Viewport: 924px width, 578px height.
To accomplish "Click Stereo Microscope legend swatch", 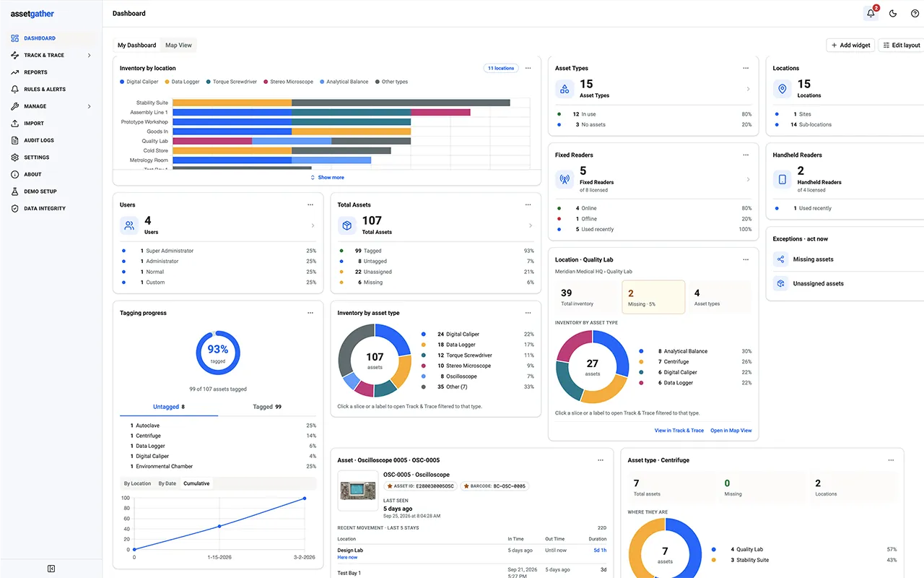I will 266,82.
